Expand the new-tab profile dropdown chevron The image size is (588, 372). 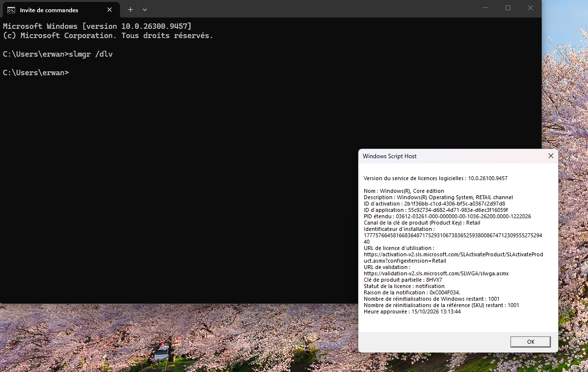(x=145, y=9)
